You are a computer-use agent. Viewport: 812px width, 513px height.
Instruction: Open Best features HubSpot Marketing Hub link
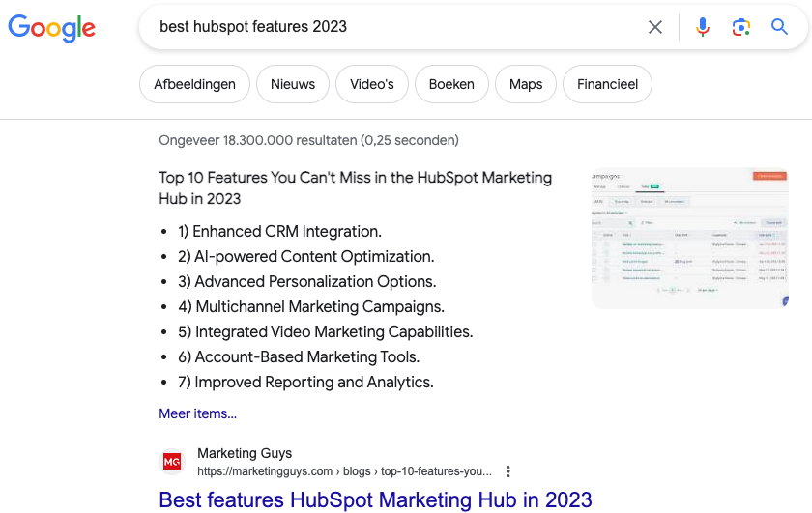375,500
